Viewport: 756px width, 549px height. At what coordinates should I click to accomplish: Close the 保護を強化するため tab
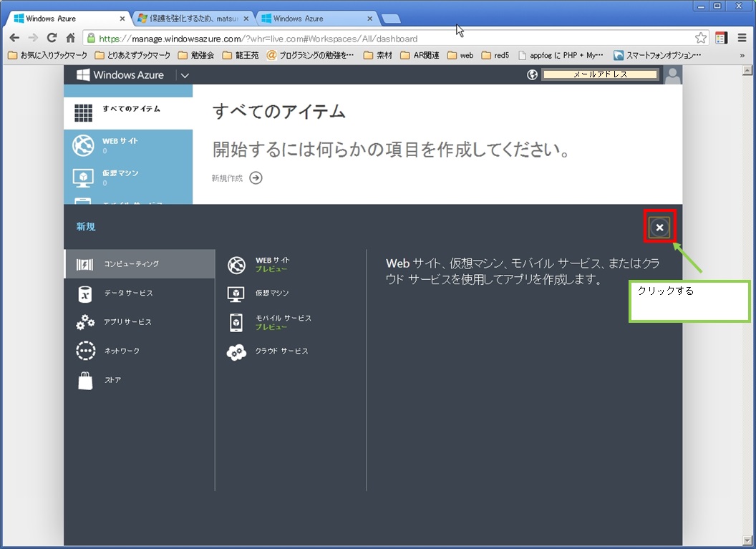pyautogui.click(x=246, y=19)
